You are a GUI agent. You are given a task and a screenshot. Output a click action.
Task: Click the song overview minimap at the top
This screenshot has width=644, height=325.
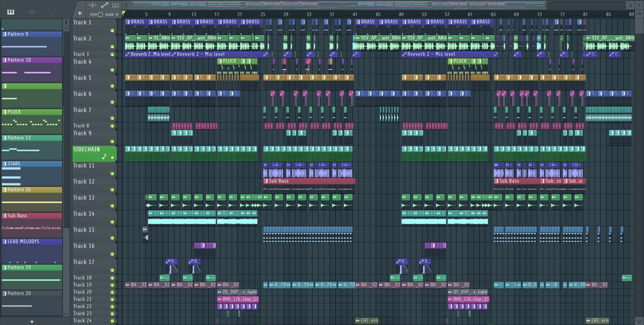click(338, 5)
